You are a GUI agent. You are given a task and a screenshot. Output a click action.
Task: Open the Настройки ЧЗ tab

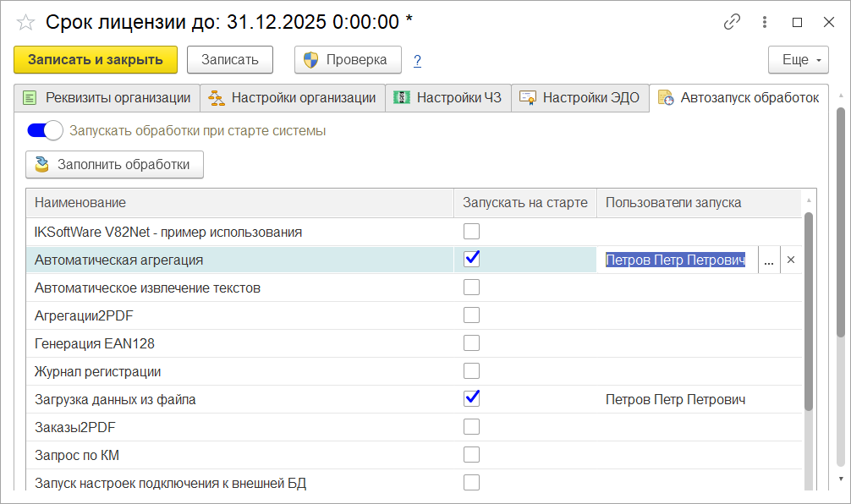click(448, 97)
